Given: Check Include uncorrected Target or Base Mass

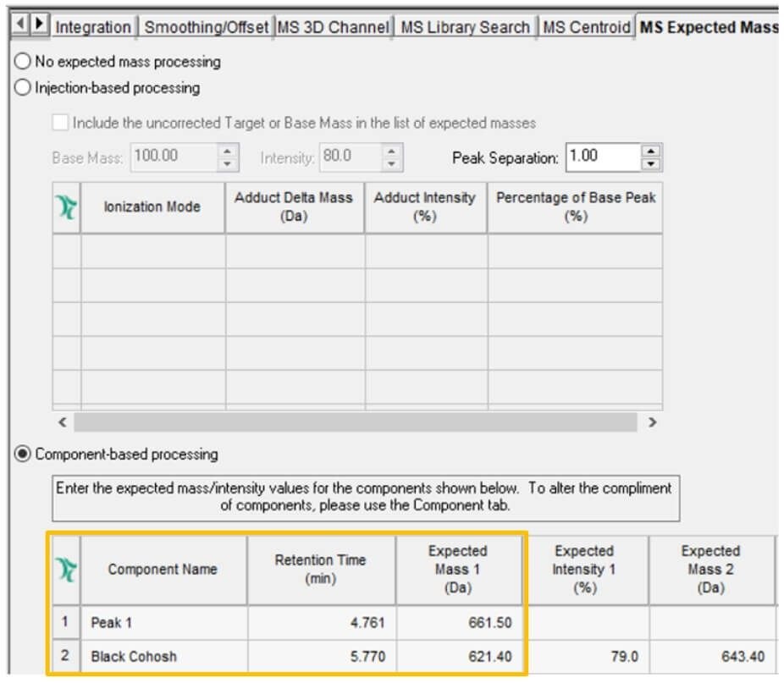Looking at the screenshot, I should click(x=60, y=123).
